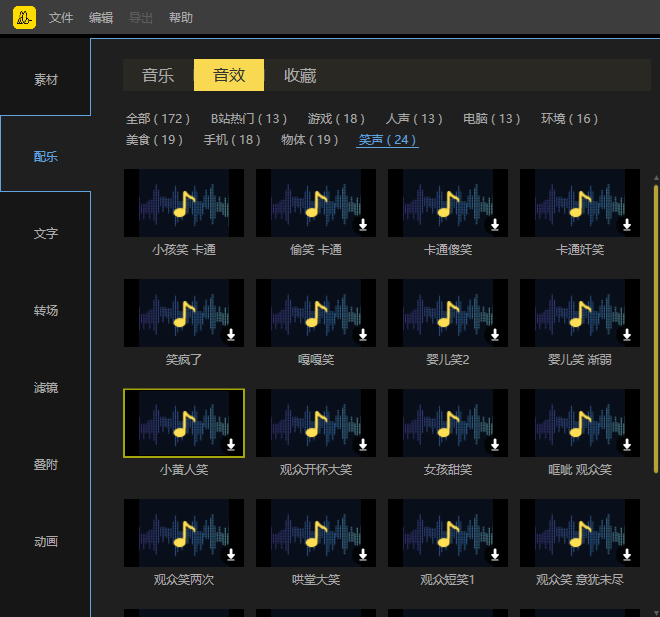Click the 观众笑 意犹未尽 label text
The image size is (660, 617).
click(x=580, y=580)
